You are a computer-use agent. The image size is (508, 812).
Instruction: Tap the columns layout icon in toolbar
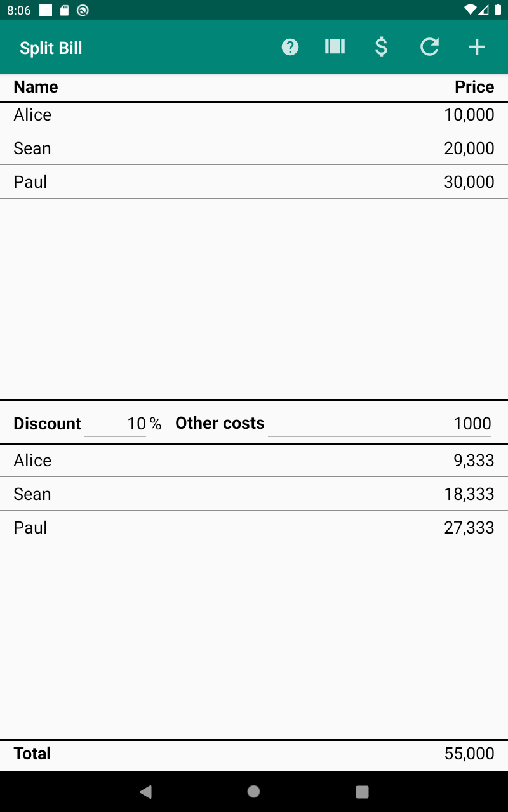tap(335, 46)
